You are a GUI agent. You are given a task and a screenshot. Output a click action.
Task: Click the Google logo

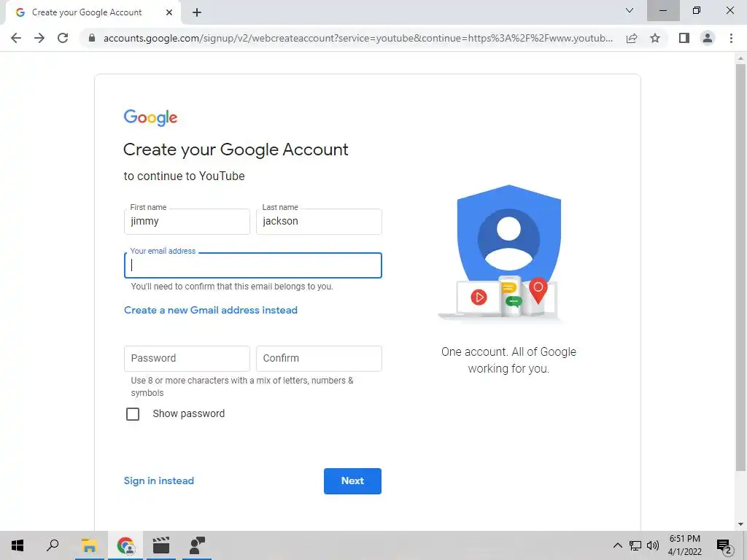pyautogui.click(x=150, y=117)
